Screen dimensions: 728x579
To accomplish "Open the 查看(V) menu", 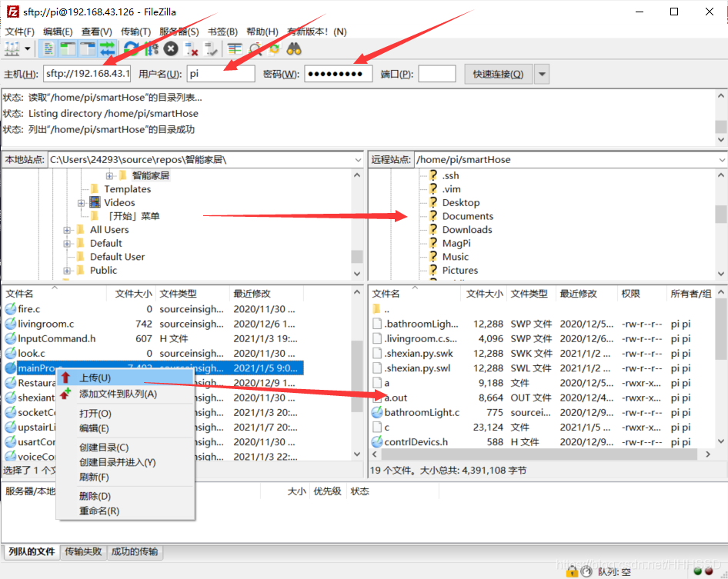I will (x=96, y=32).
